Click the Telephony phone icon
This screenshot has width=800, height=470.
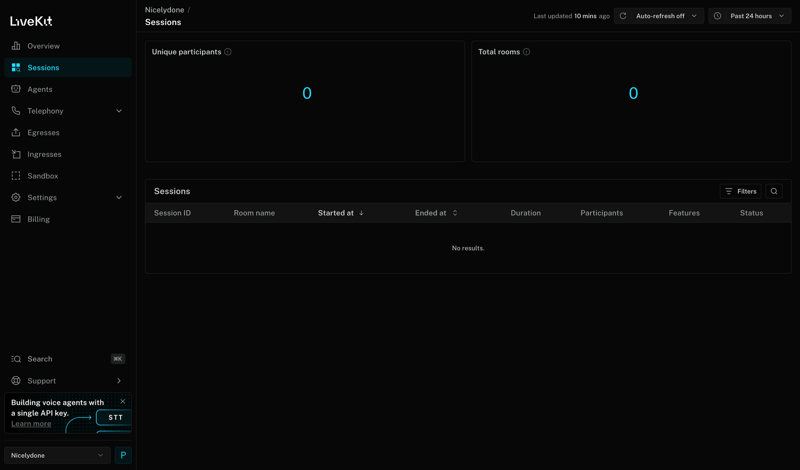tap(16, 111)
